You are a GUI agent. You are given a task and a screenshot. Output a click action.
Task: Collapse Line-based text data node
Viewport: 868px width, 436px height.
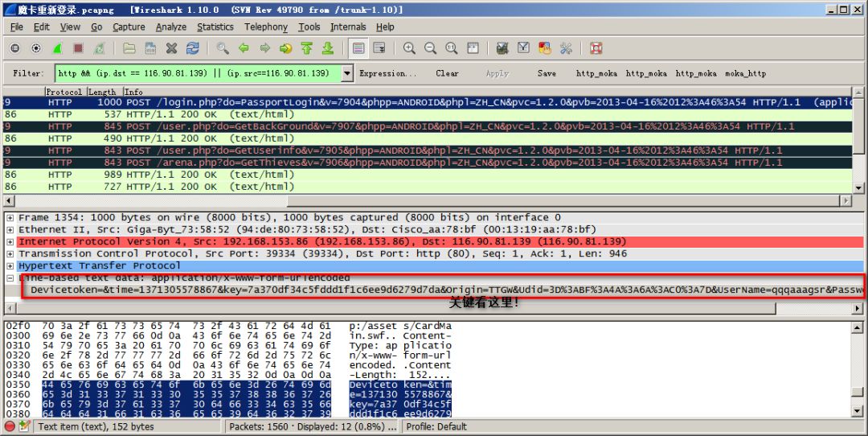[x=10, y=278]
